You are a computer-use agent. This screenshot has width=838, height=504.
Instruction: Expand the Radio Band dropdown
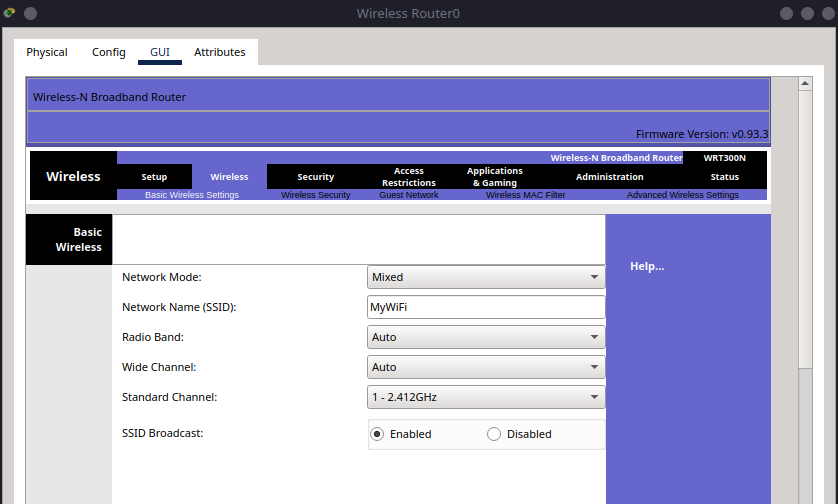point(486,337)
